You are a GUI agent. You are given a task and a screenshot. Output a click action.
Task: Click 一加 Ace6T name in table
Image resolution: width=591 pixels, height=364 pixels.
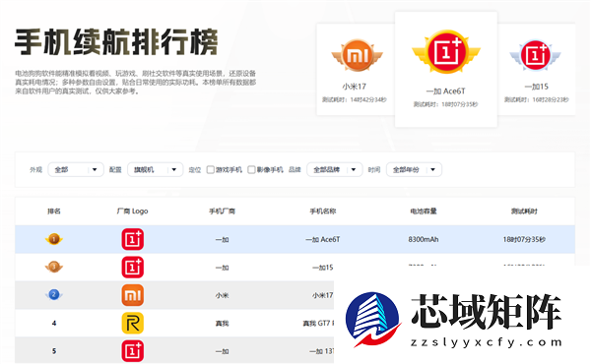[323, 239]
